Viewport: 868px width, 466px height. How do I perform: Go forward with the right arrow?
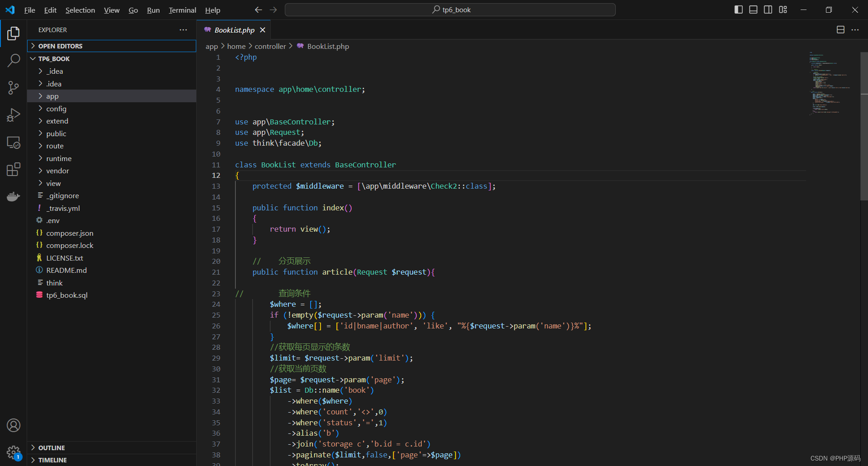273,10
